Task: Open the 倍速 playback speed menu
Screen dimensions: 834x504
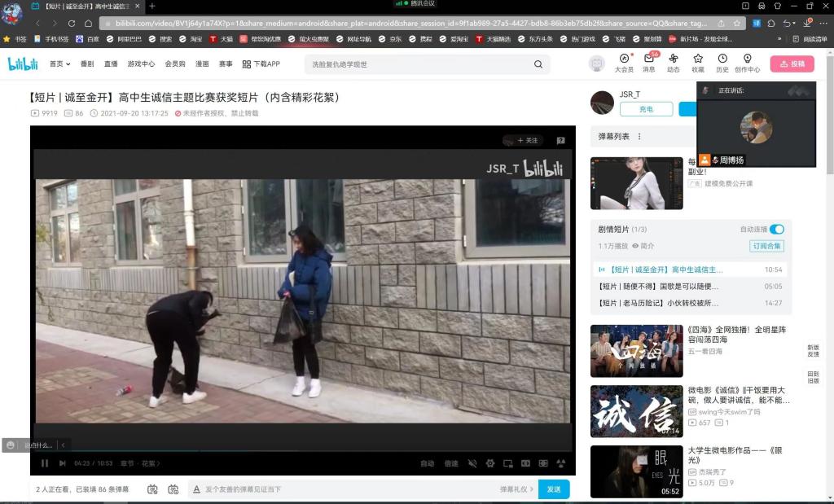Action: [x=451, y=463]
